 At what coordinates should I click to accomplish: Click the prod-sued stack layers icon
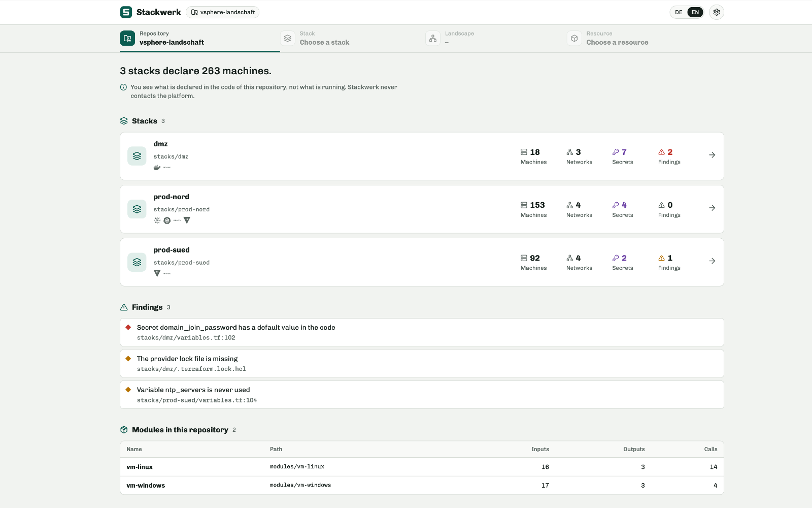point(137,262)
